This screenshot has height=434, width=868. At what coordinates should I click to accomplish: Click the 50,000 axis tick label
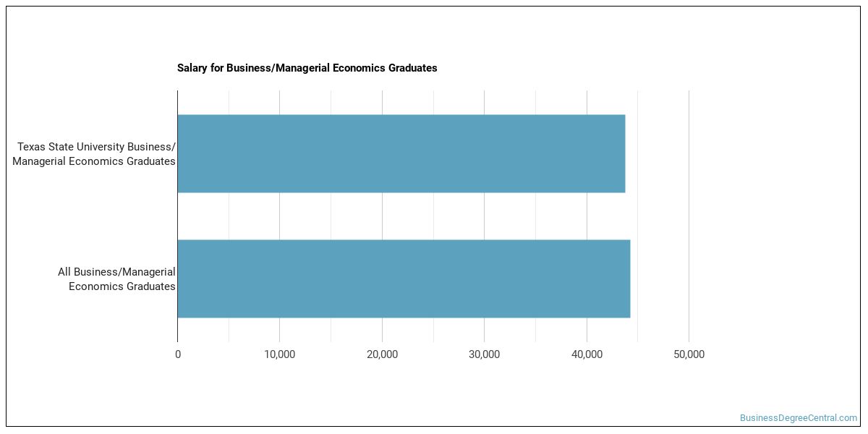[x=689, y=354]
